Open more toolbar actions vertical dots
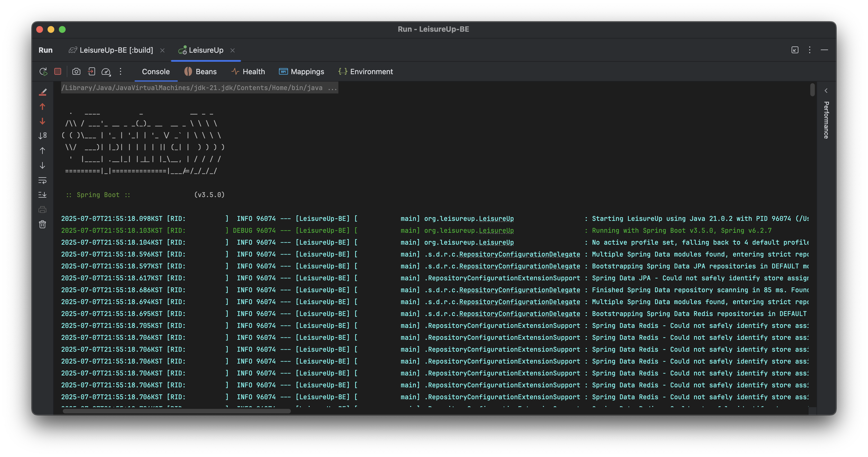Screen dimensions: 868x457 [x=120, y=72]
